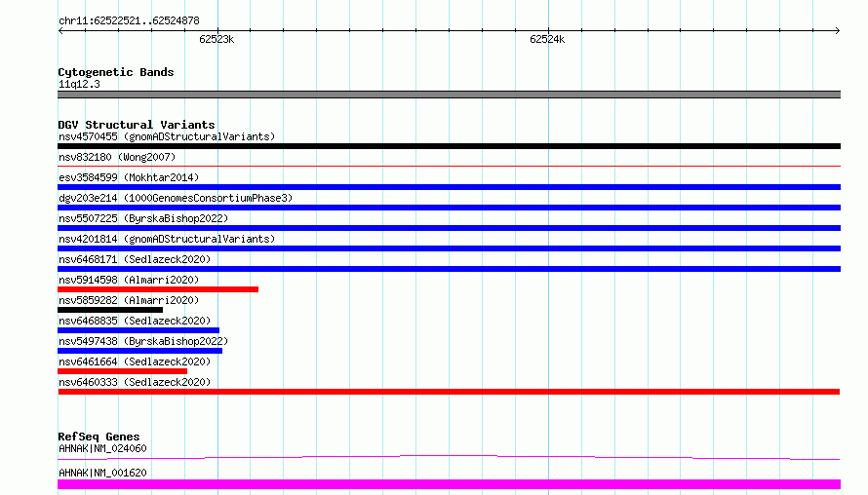Open variant esv3584599 (Mokhtar2014) label
The image size is (868, 495).
(129, 177)
